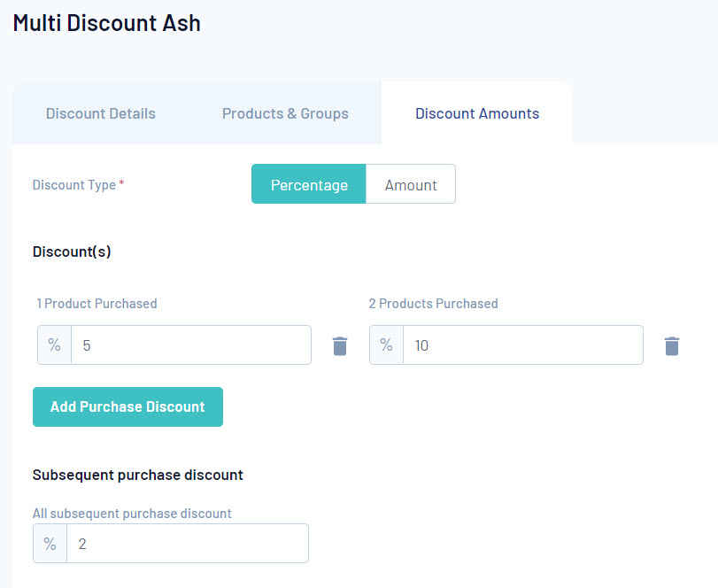Click percent symbol beside 1 Product field
Image resolution: width=718 pixels, height=588 pixels.
[54, 345]
